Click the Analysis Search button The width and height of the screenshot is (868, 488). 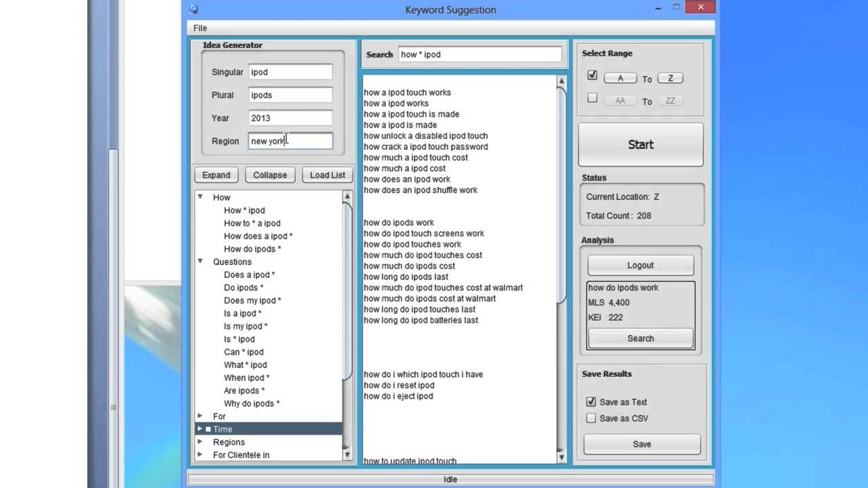(x=640, y=338)
